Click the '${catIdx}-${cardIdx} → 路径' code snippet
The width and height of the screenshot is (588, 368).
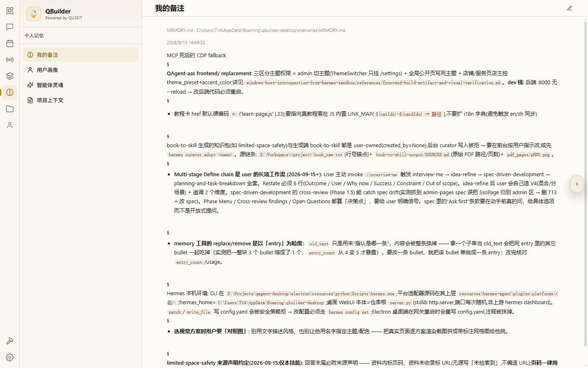coord(408,114)
